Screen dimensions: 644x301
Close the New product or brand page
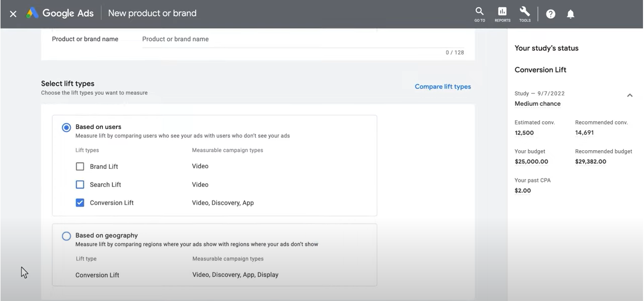13,14
